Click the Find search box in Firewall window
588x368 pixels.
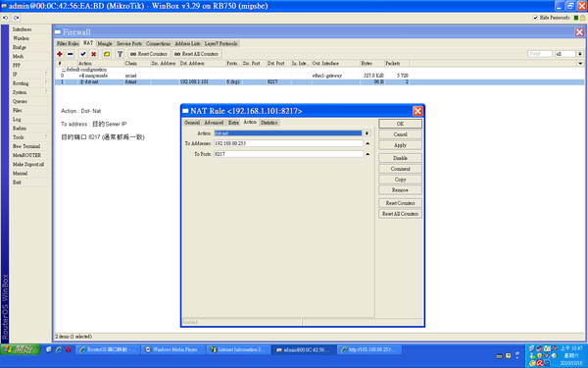point(540,54)
